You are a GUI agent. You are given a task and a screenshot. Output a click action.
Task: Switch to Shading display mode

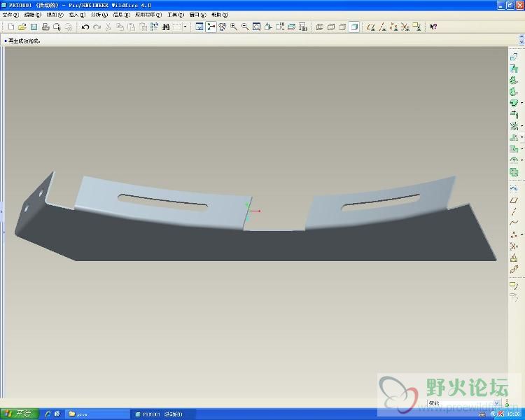pyautogui.click(x=354, y=27)
